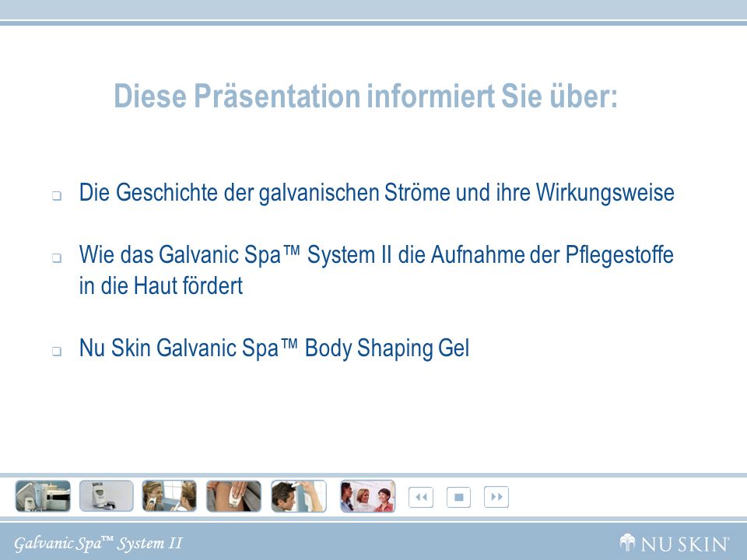The height and width of the screenshot is (560, 747).
Task: Open the thumbnail of man's scalp treatment
Action: 299,496
